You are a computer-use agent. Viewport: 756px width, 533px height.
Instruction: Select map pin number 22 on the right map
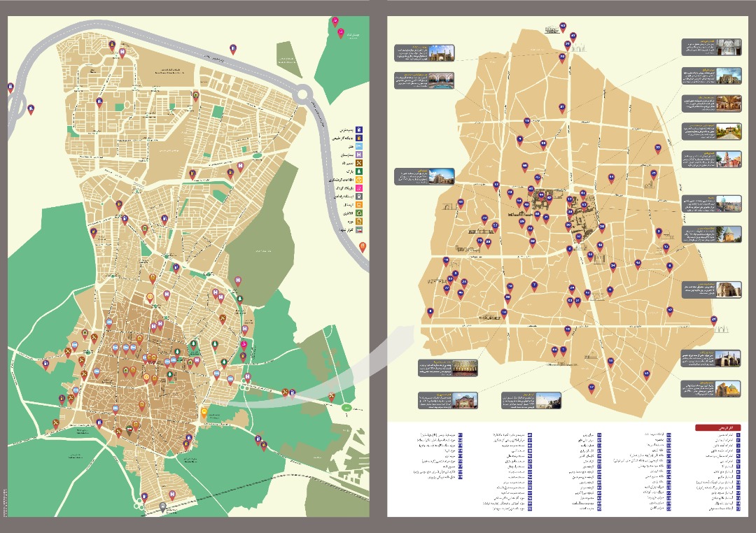coord(657,148)
